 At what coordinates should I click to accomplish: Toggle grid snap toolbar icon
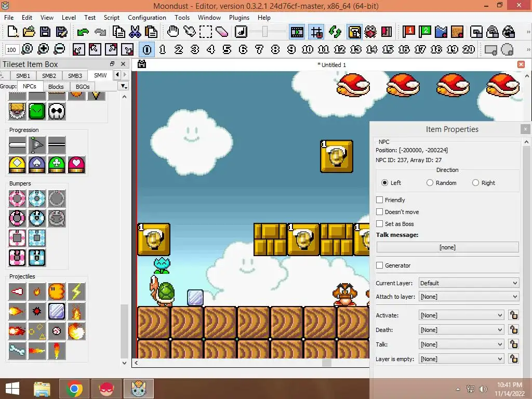coord(316,32)
